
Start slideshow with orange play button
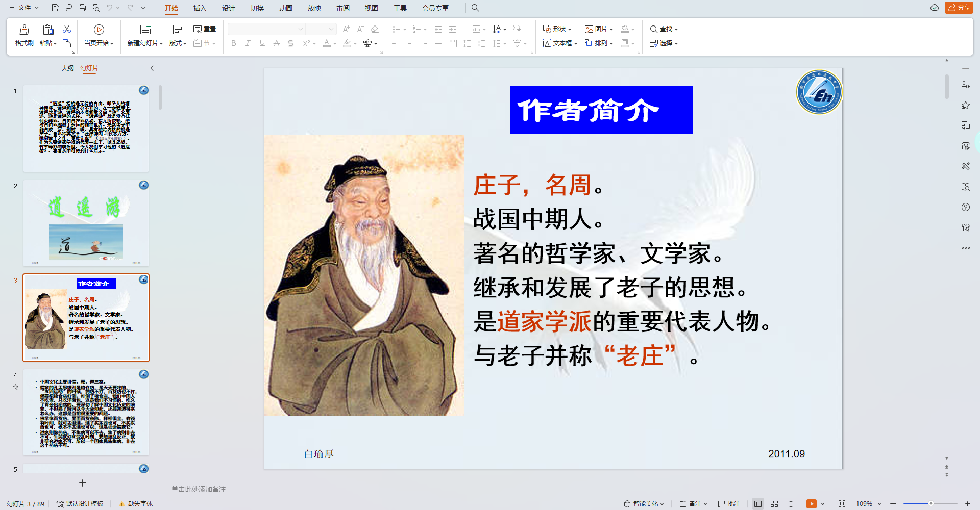pos(812,504)
